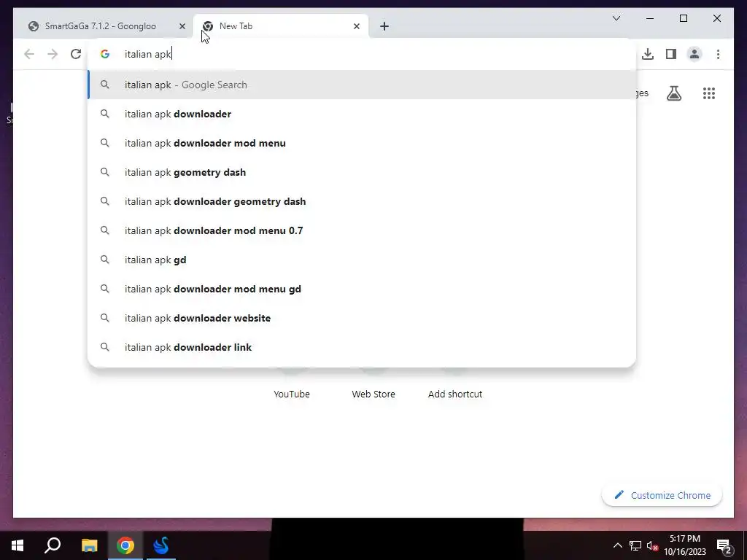The width and height of the screenshot is (747, 560).
Task: Click the Google G icon in the address bar
Action: click(x=105, y=54)
